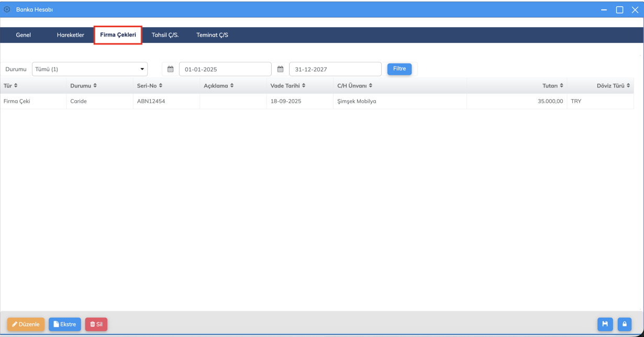Delete using the Sil button

96,324
